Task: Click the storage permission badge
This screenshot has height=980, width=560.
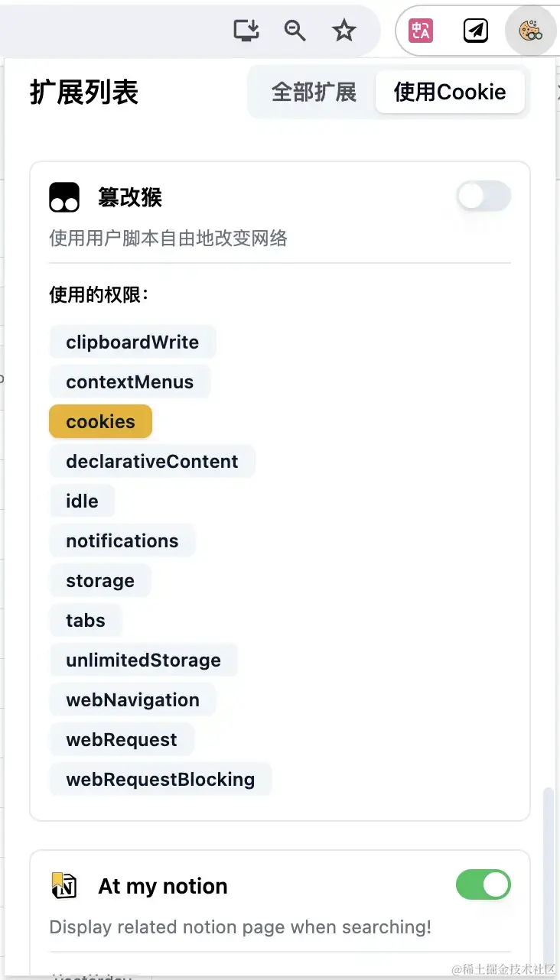Action: tap(100, 580)
